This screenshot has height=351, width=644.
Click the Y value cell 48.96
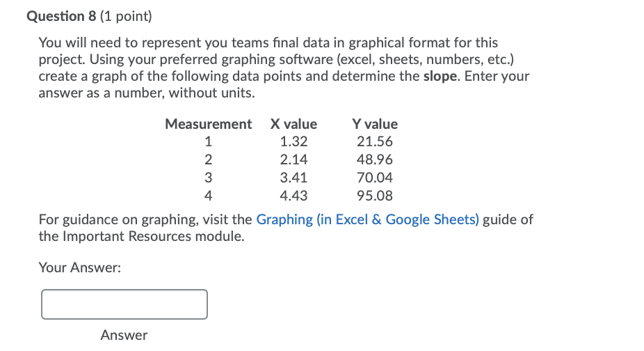[x=375, y=159]
